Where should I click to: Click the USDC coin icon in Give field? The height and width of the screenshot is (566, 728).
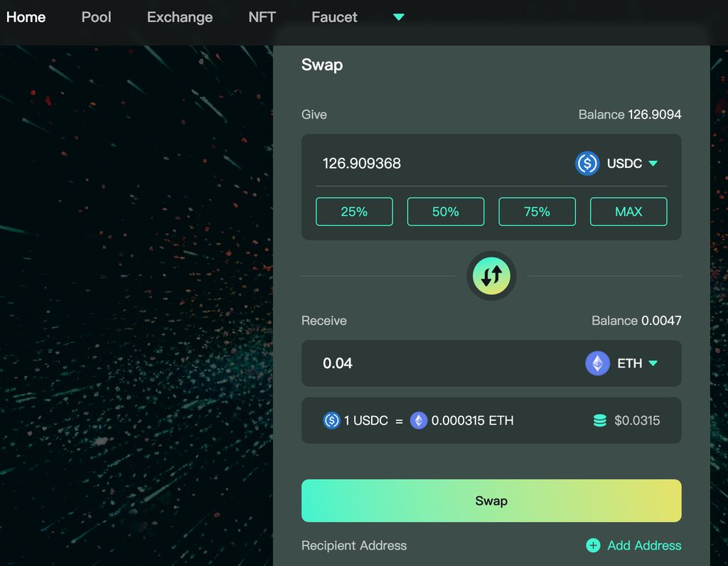click(x=587, y=164)
